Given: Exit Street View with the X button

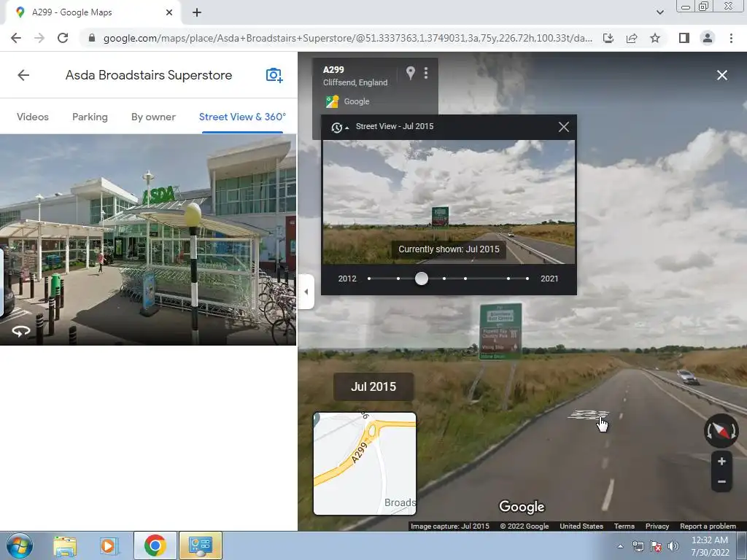Looking at the screenshot, I should pyautogui.click(x=721, y=75).
